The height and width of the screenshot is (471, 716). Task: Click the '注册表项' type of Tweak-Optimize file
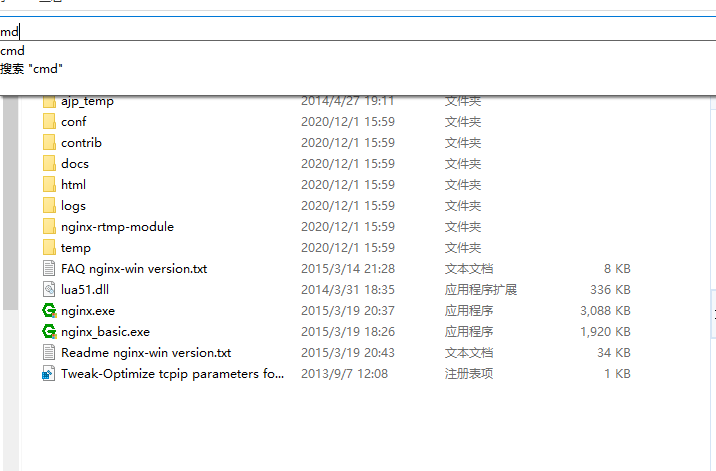click(469, 374)
